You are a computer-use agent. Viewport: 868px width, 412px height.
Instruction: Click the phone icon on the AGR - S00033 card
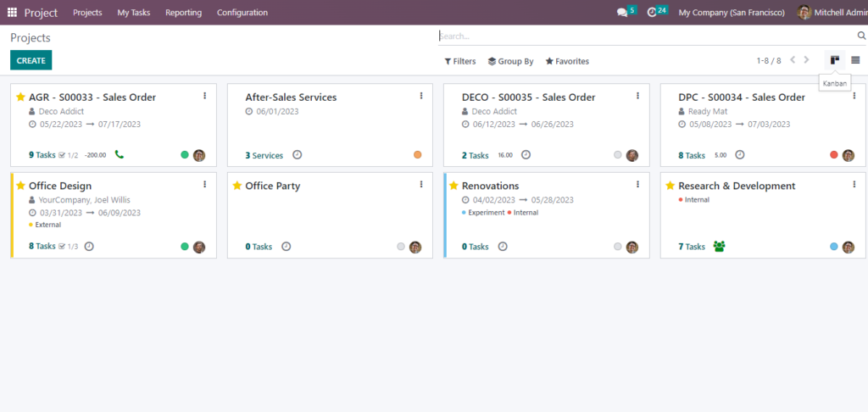click(x=119, y=155)
